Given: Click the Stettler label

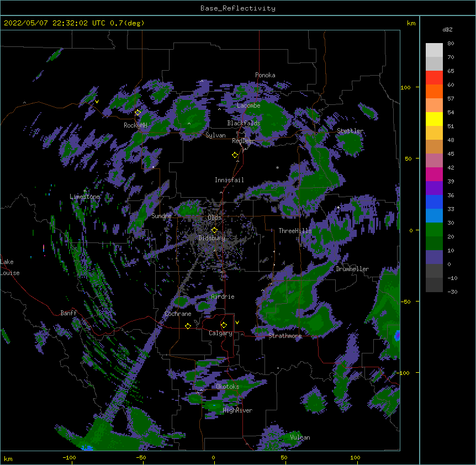Looking at the screenshot, I should [350, 131].
